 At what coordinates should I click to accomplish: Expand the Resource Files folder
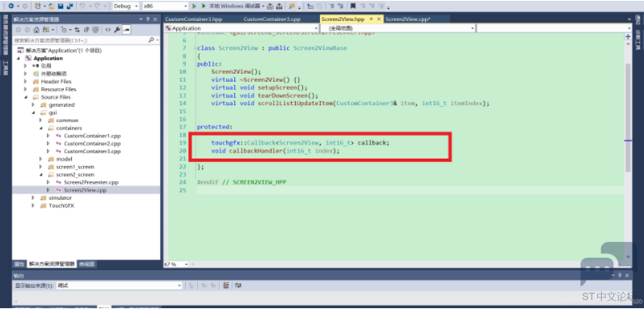26,89
